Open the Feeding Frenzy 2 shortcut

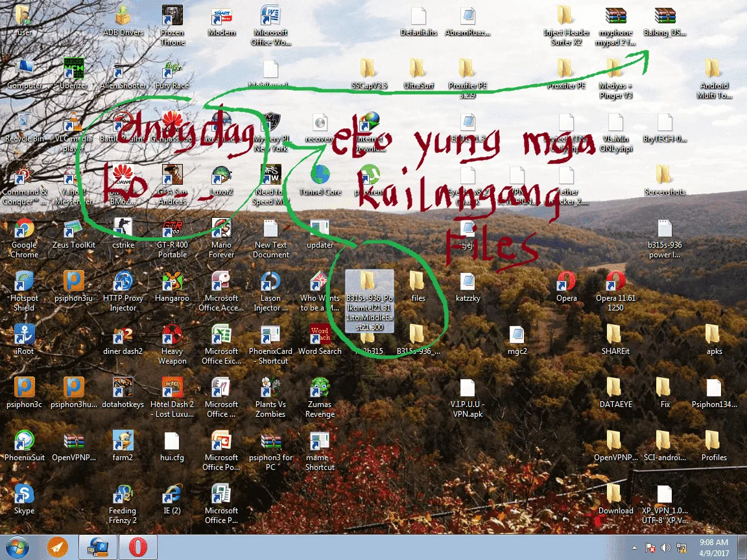click(123, 504)
